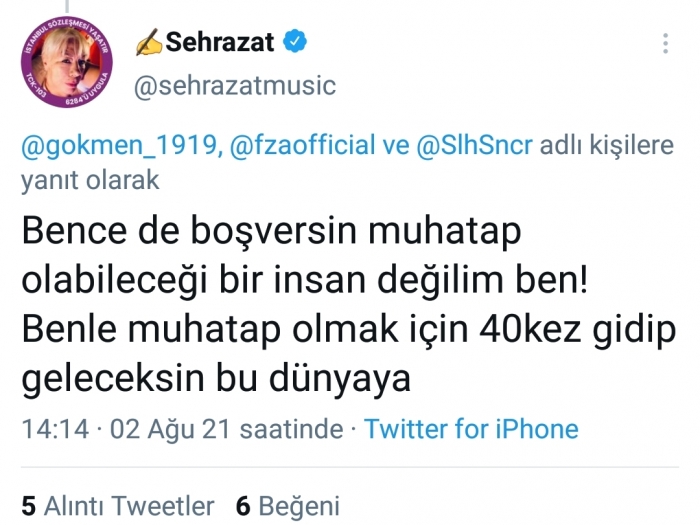Open the @sehrazatmusic handle
Viewport: 700px width, 525px height.
(234, 85)
